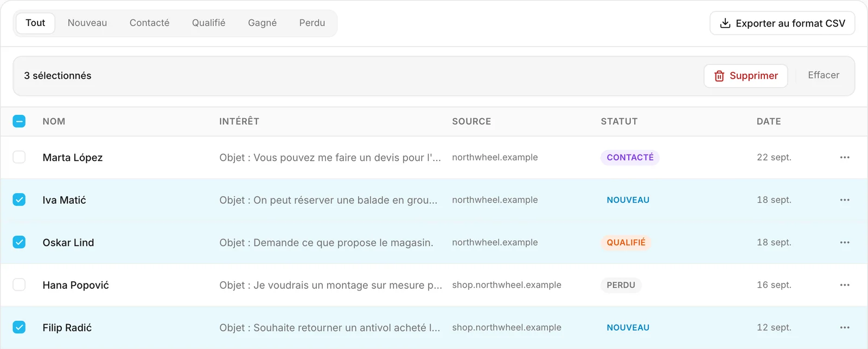
Task: Click the SOURCE column header
Action: pos(471,121)
